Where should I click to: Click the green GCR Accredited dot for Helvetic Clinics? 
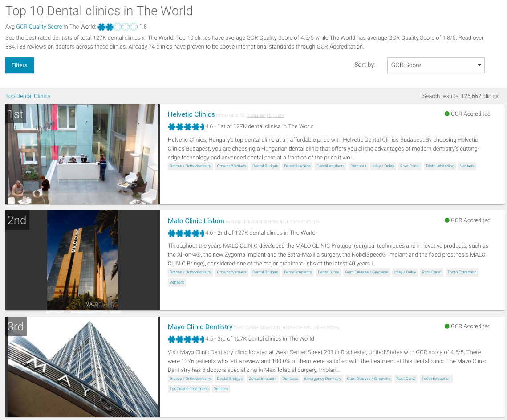(447, 114)
